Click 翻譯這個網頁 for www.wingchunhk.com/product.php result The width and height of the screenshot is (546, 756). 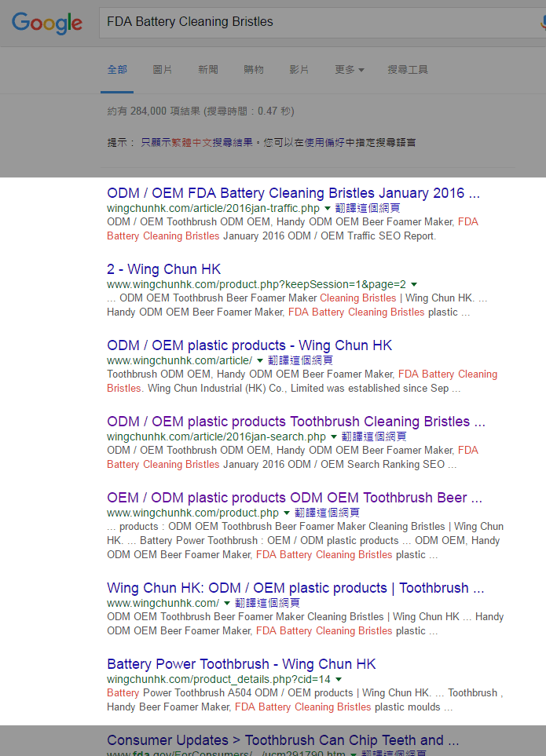(x=327, y=513)
